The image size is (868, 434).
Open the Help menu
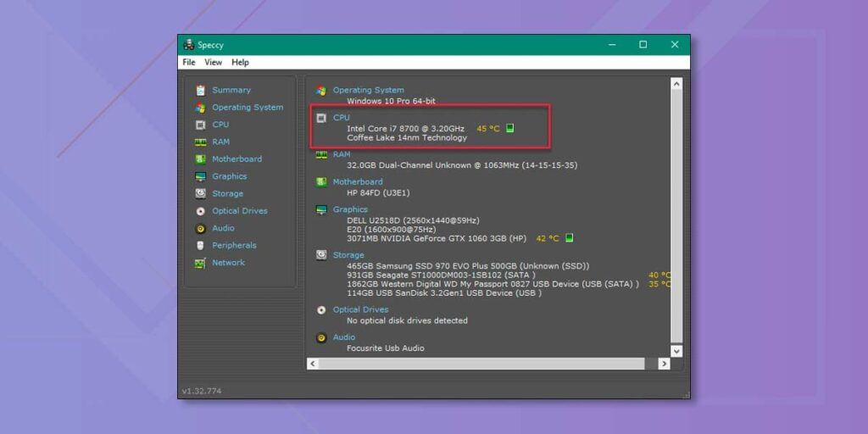tap(240, 63)
